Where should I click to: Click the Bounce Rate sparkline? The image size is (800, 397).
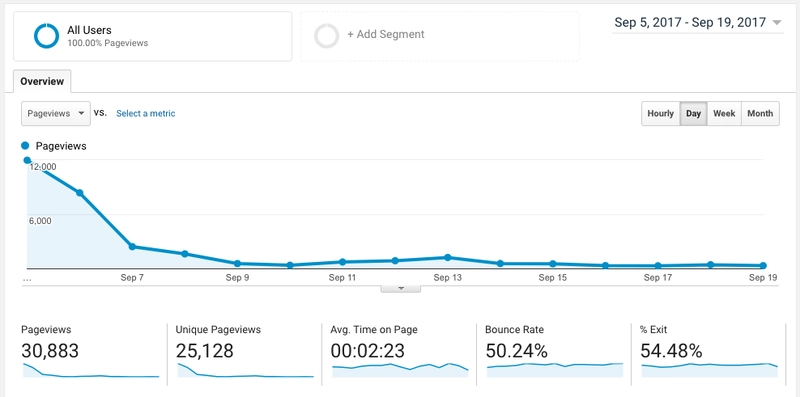pos(555,370)
